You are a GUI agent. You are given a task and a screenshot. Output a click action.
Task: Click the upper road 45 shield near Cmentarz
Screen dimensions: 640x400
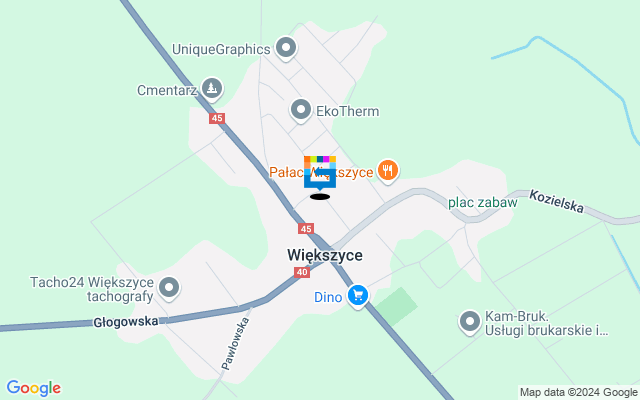tap(217, 118)
